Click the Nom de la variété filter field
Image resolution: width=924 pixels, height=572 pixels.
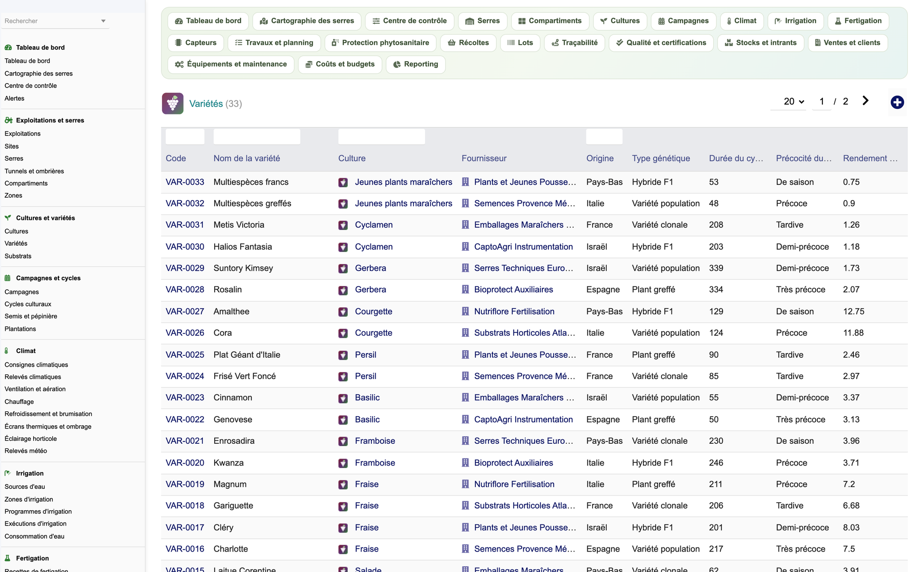point(257,137)
